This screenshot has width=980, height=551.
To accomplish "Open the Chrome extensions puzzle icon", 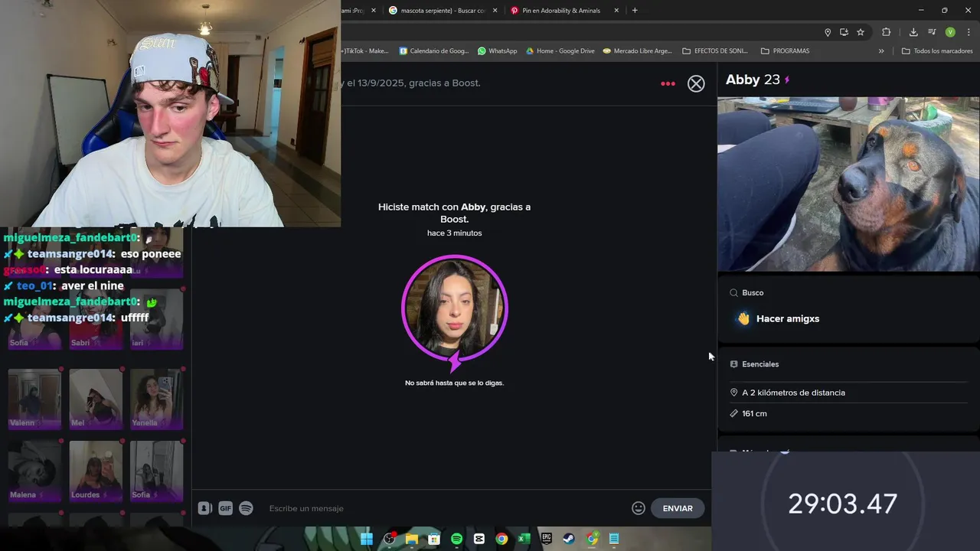I will pos(887,32).
